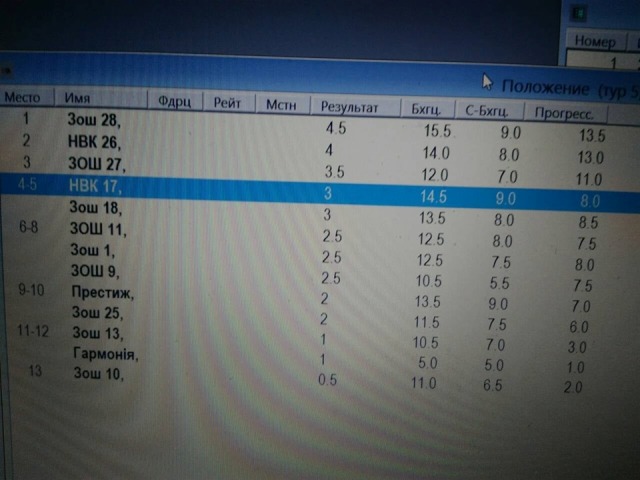Click Прогресс. value 13.0

[590, 158]
